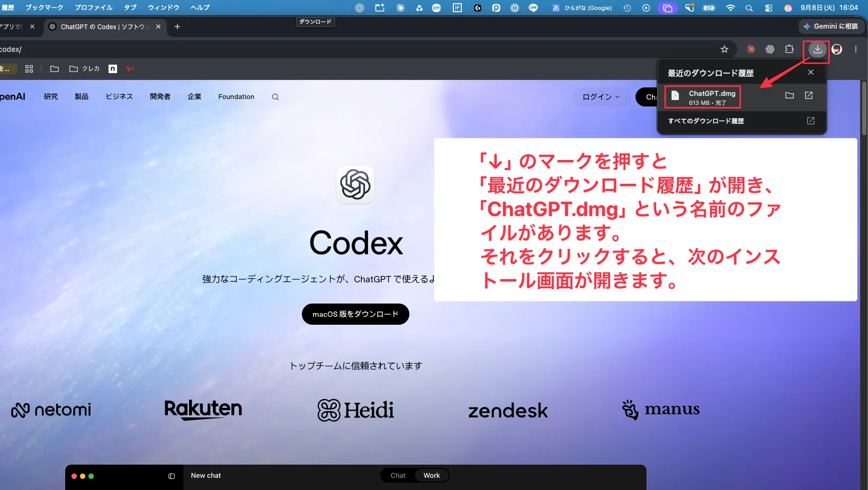
Task: Open the ヘルプ menu
Action: (200, 7)
